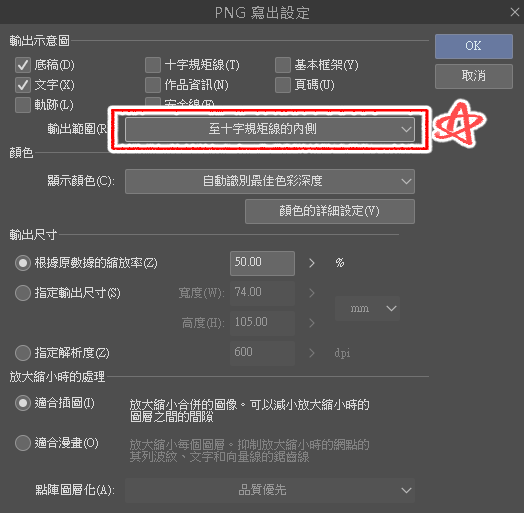Close the PNG 寫出設定 dialog
The width and height of the screenshot is (524, 513).
click(x=515, y=12)
